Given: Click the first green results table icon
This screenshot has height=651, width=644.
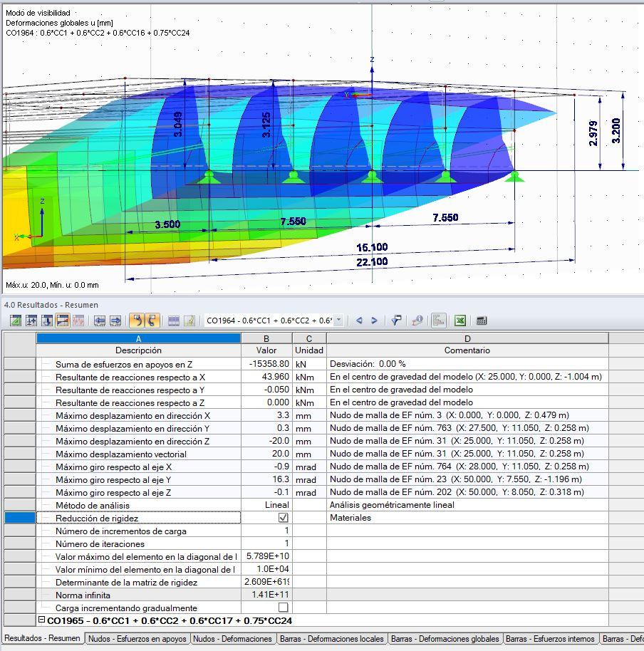Looking at the screenshot, I should tap(16, 321).
